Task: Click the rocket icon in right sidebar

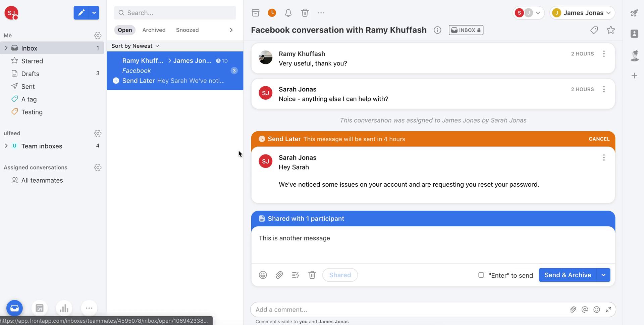Action: click(634, 13)
